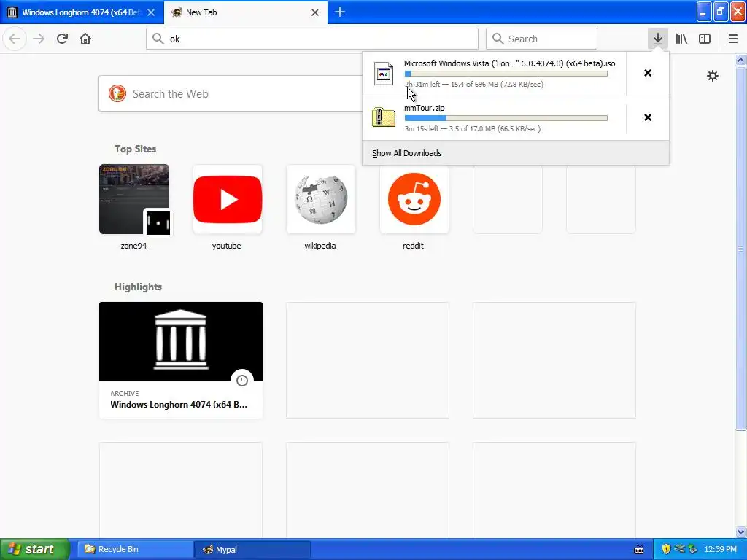Click the security shield tray icon
Image resolution: width=747 pixels, height=560 pixels.
[x=666, y=549]
